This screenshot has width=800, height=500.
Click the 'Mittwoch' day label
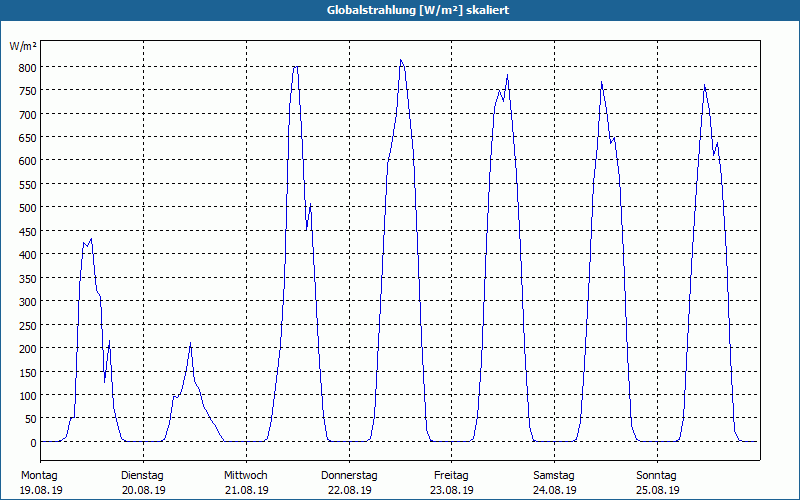coord(246,476)
